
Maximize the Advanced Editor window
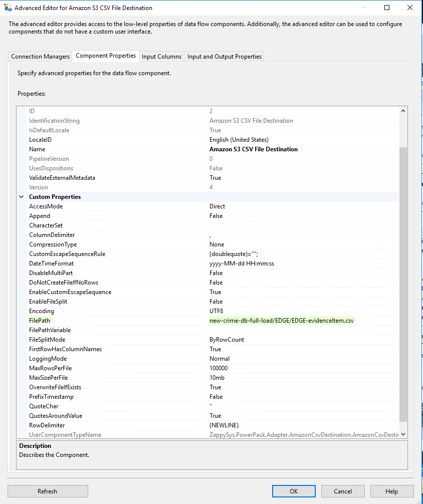387,8
